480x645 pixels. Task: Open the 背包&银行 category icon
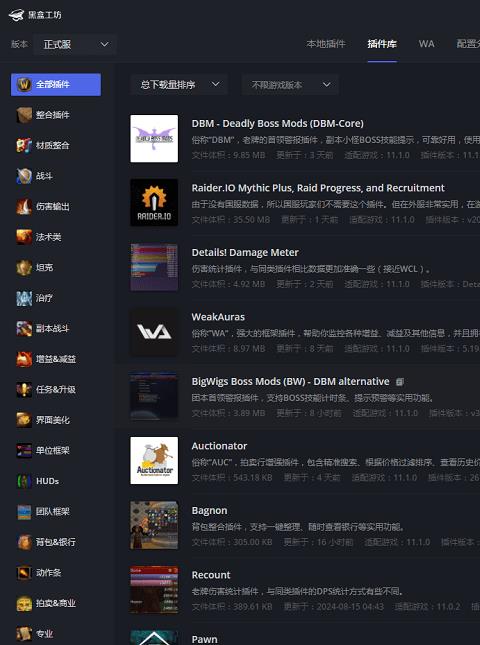[24, 542]
